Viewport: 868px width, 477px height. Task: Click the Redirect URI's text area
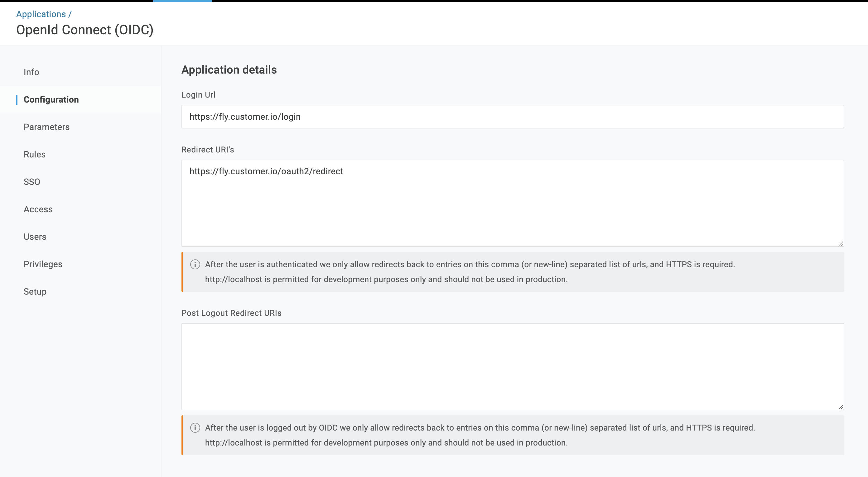click(513, 203)
